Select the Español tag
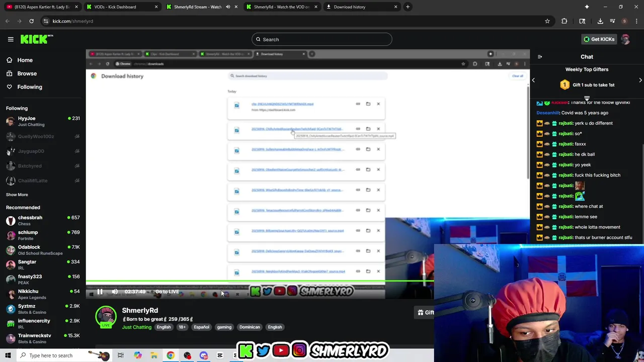The height and width of the screenshot is (362, 644). pyautogui.click(x=201, y=327)
